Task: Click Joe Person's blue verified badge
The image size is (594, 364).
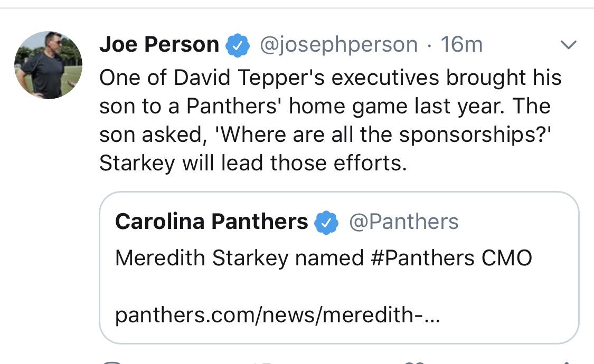Action: click(238, 45)
